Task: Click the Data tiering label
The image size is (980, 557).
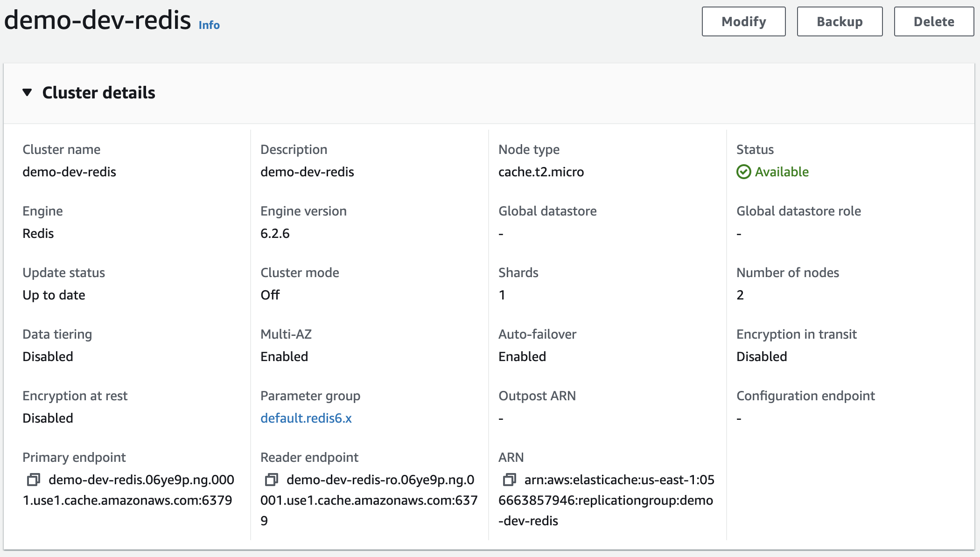Action: coord(57,334)
